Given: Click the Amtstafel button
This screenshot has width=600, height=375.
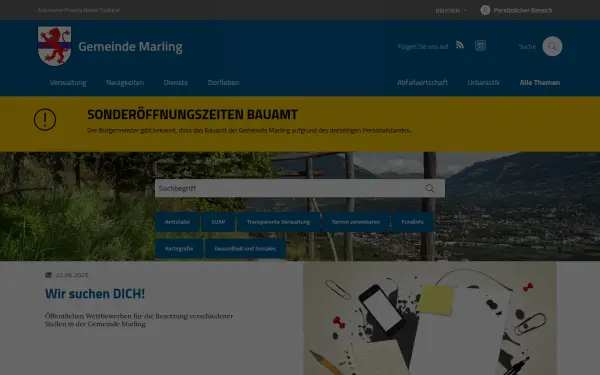Looking at the screenshot, I should [177, 222].
